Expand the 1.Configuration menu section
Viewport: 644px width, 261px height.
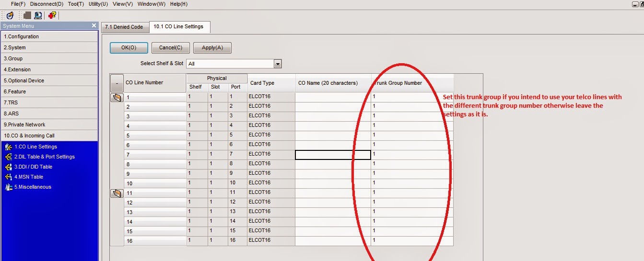tap(49, 36)
